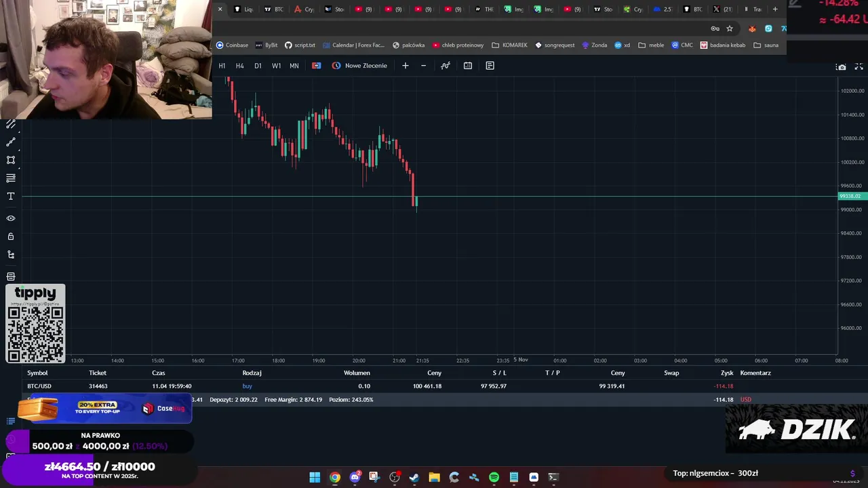Sort positions by Symbol column
The image size is (868, 488).
point(37,373)
